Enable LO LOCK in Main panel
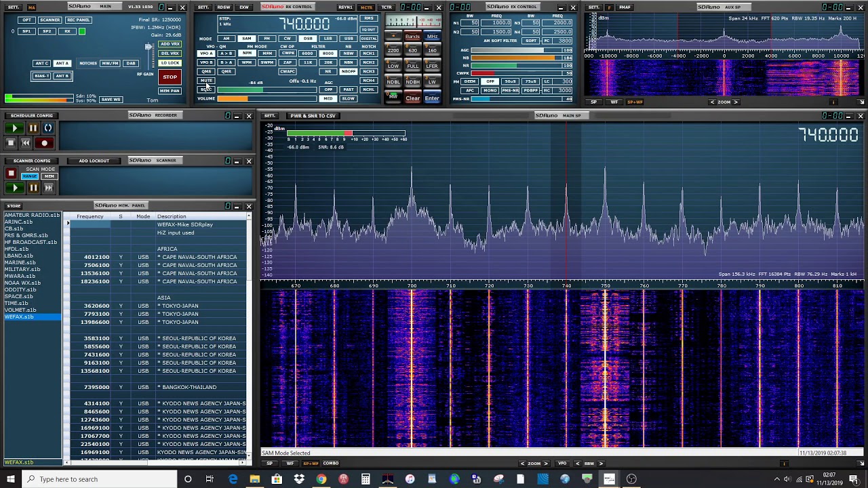The image size is (868, 488). [170, 63]
